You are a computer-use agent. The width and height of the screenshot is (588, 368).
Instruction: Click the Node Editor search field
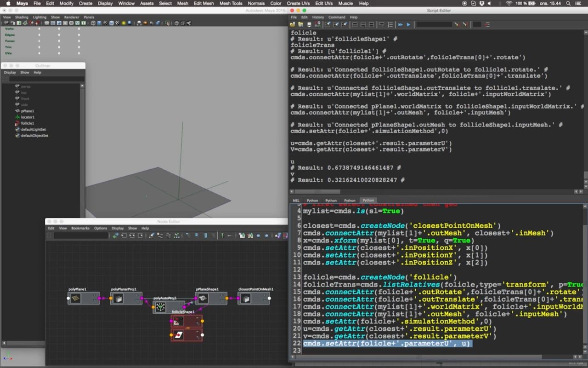pyautogui.click(x=81, y=235)
